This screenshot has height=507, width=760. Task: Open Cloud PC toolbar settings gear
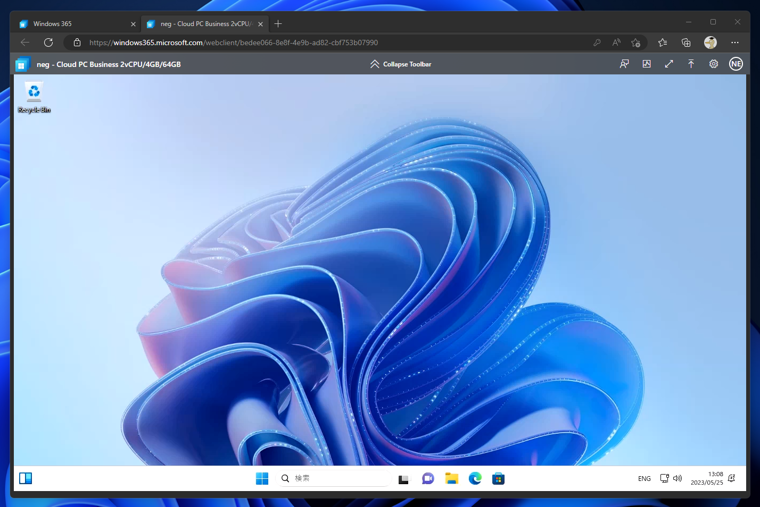(713, 64)
